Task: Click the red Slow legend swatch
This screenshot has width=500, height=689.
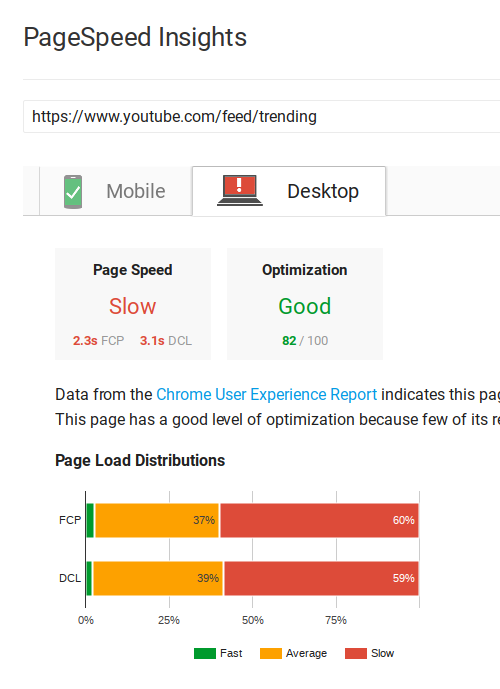Action: pyautogui.click(x=356, y=653)
